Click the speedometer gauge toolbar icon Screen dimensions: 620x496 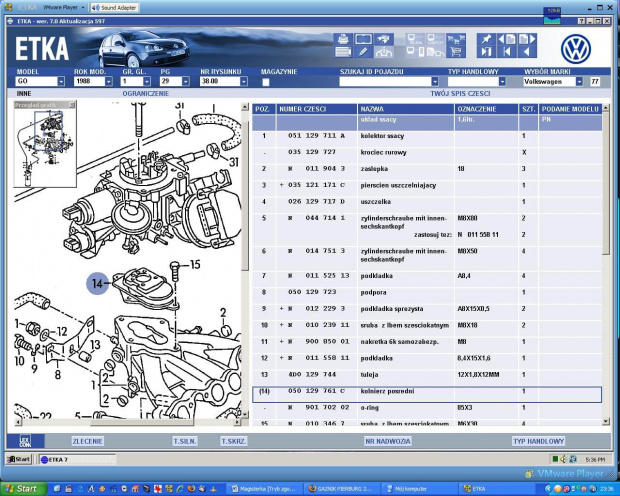click(x=383, y=52)
